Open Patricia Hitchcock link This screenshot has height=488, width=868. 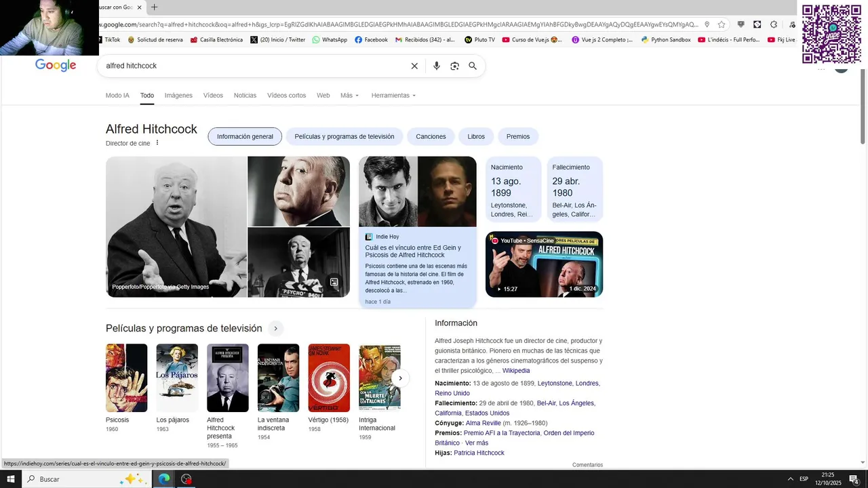[x=479, y=453]
